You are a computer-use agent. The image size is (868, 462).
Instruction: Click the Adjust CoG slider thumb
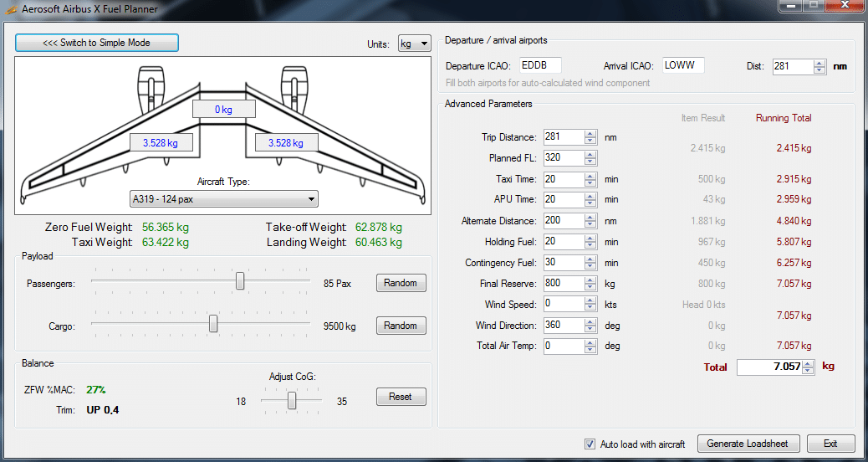(x=292, y=402)
